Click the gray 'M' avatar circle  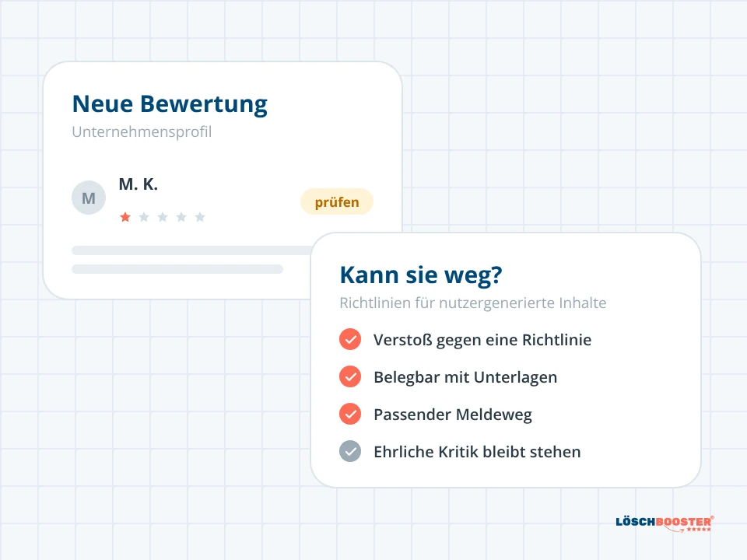[89, 198]
